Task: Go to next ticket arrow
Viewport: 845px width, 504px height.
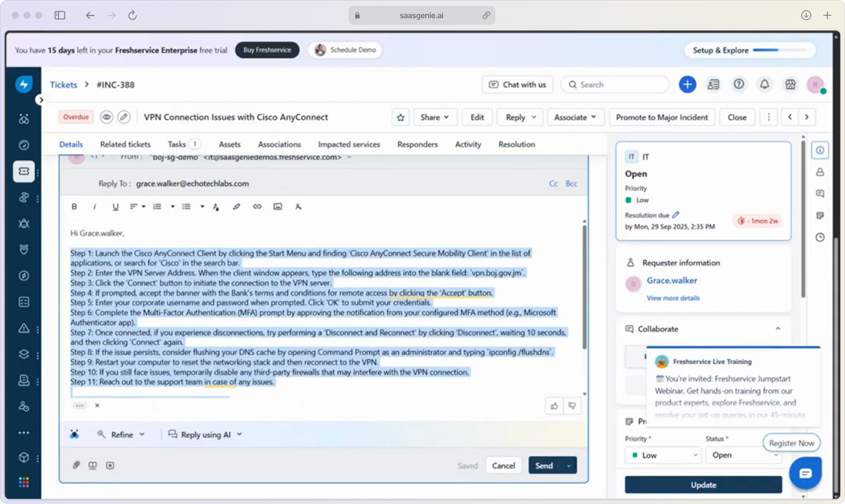Action: [x=807, y=117]
